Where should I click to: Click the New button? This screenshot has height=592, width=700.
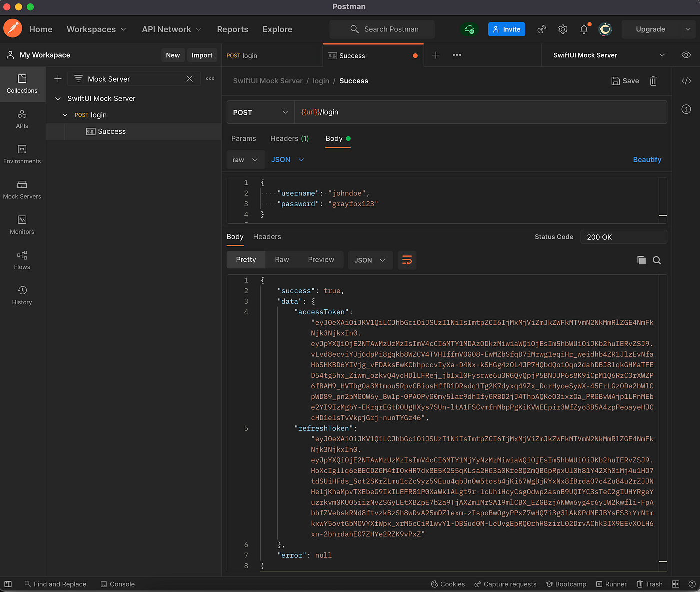(x=173, y=55)
